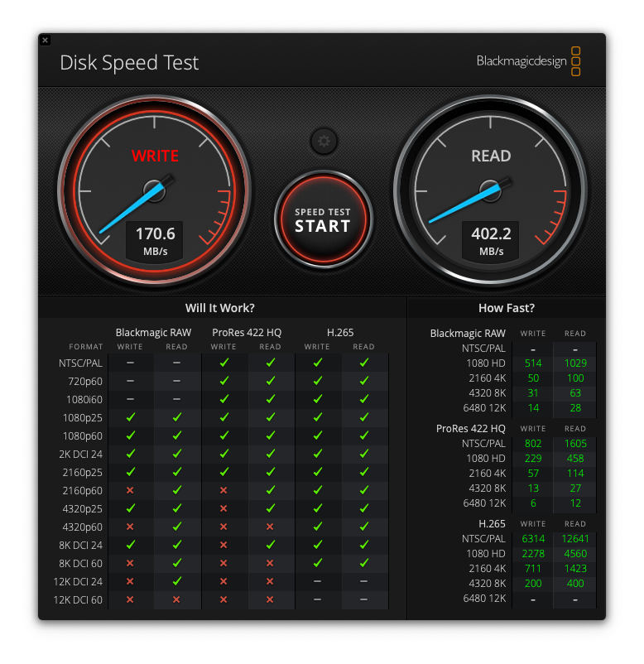Click Blackmagic RAW column header in Will It Work
The height and width of the screenshot is (664, 644).
click(x=153, y=333)
